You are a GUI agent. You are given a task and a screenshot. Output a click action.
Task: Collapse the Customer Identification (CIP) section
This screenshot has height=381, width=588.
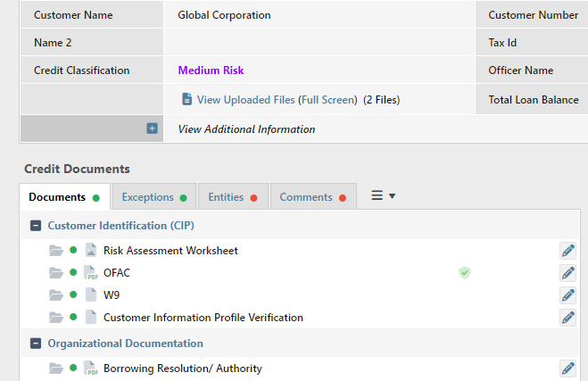pyautogui.click(x=36, y=226)
